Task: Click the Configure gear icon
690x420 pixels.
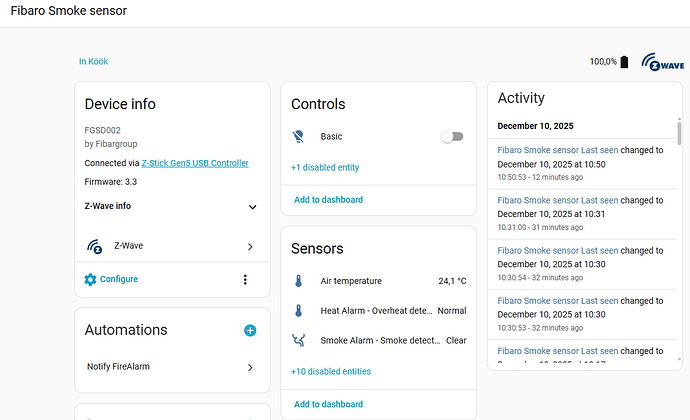Action: point(91,279)
